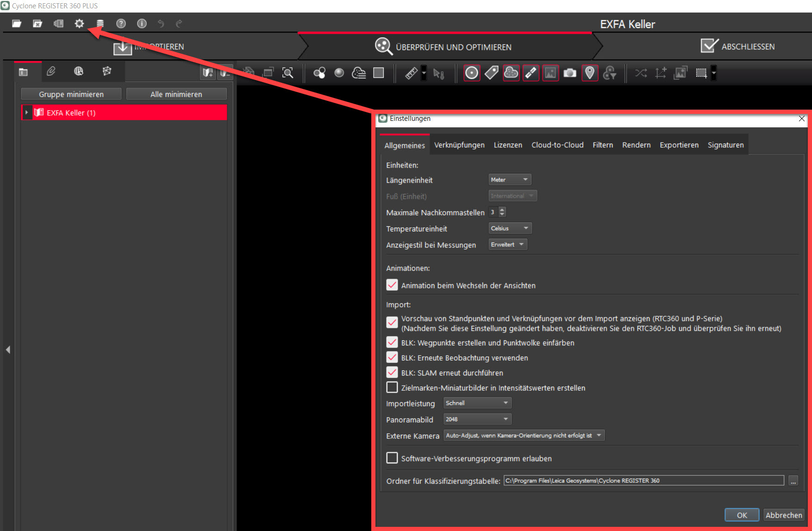Click the shuffle crossed arrows icon
Image resolution: width=812 pixels, height=531 pixels.
click(x=641, y=73)
